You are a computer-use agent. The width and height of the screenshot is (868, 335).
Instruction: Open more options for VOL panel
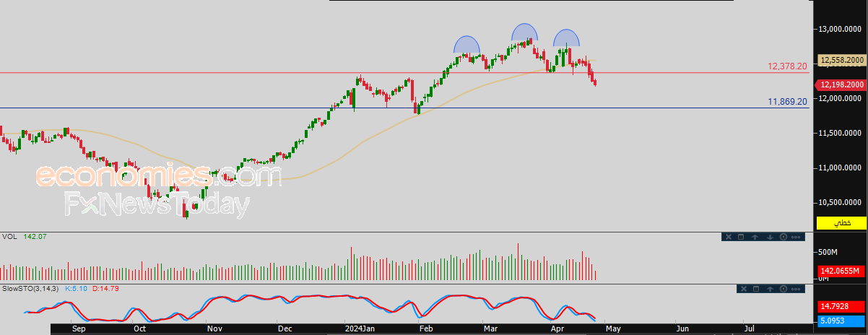pos(796,237)
